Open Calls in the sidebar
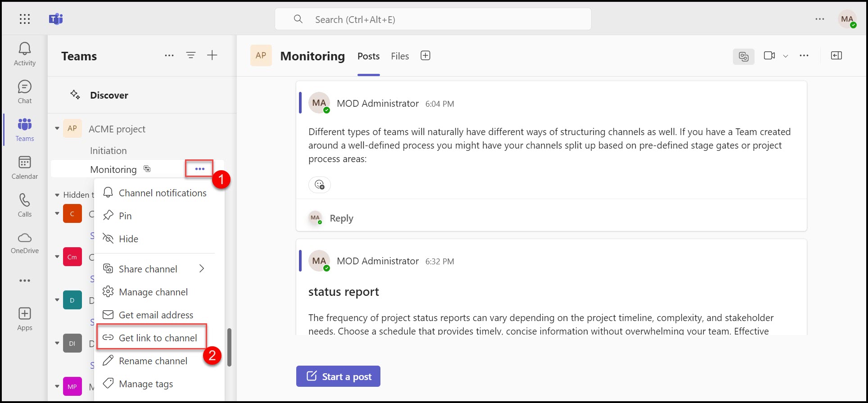868x403 pixels. (x=25, y=205)
